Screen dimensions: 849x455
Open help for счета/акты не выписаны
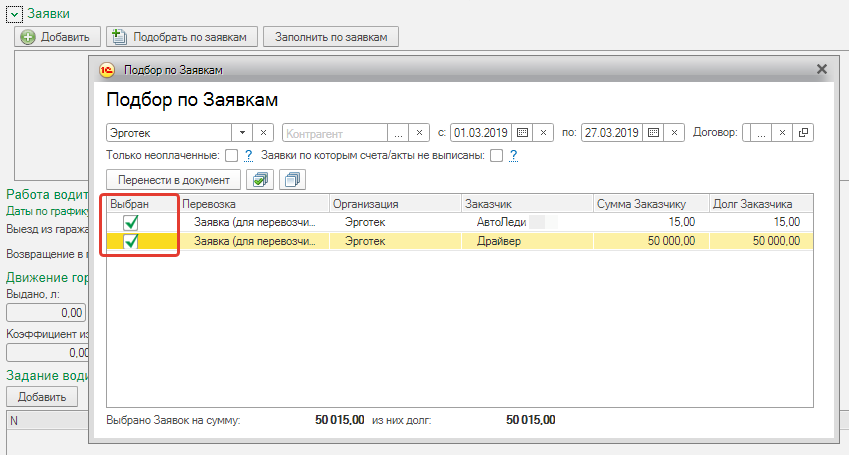(x=513, y=156)
